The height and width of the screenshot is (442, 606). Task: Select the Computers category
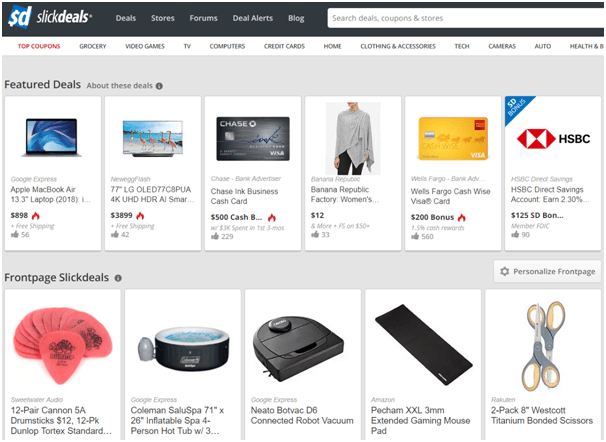tap(227, 46)
